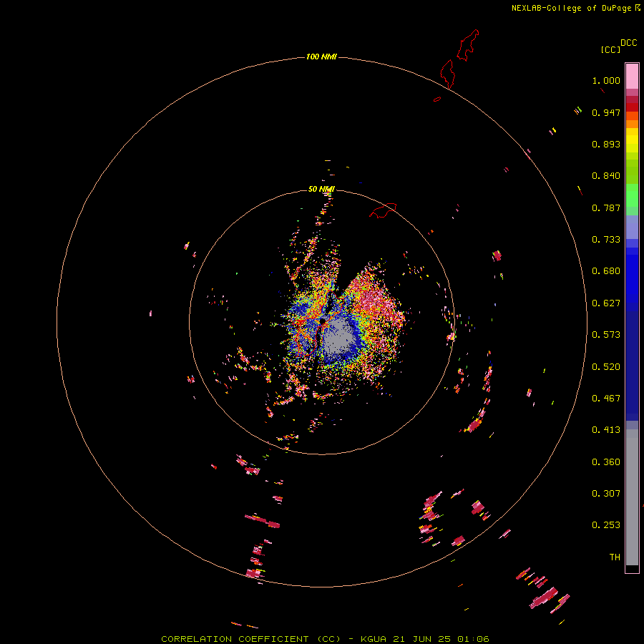Click the DCC label above the color bar
The width and height of the screenshot is (644, 644).
point(629,43)
